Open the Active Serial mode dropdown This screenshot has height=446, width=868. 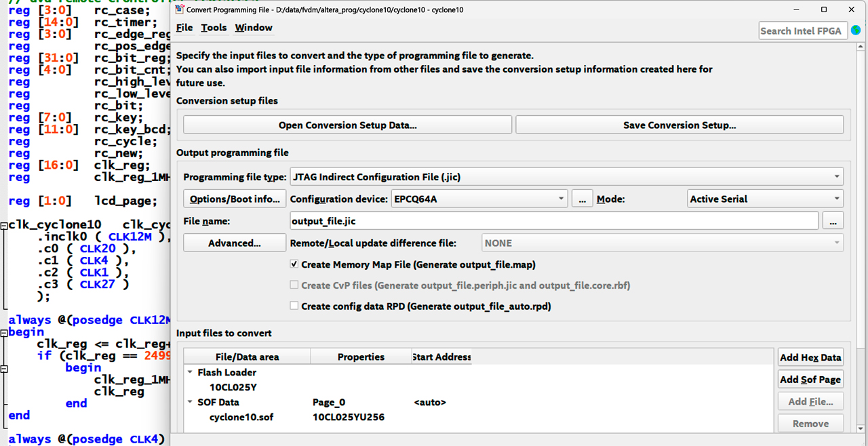coord(765,199)
